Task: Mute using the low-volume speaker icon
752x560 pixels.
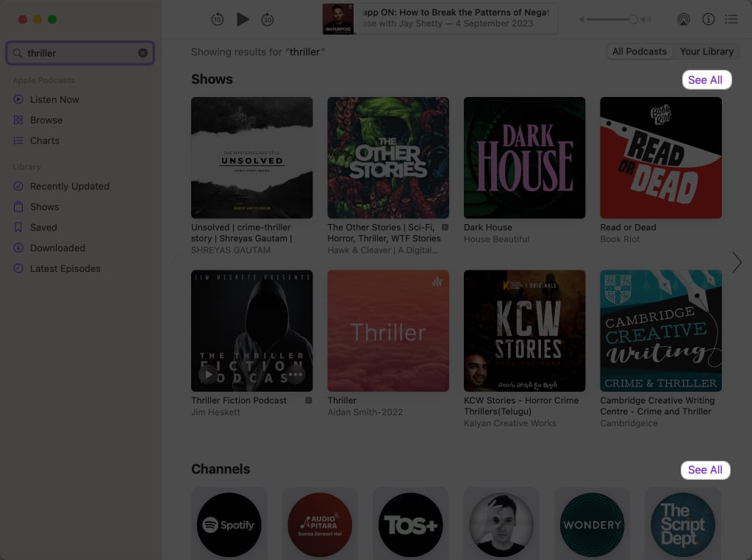Action: tap(581, 20)
